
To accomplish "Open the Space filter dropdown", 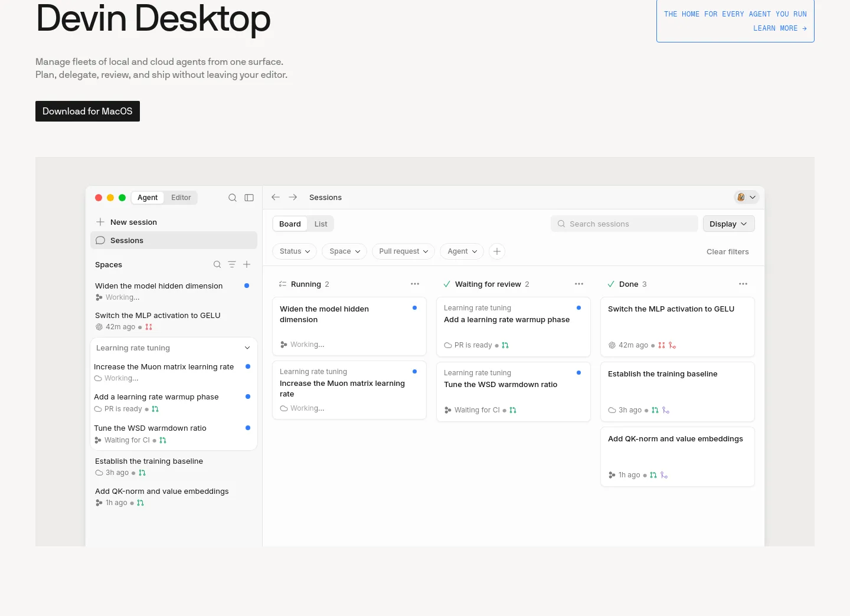I will [345, 251].
